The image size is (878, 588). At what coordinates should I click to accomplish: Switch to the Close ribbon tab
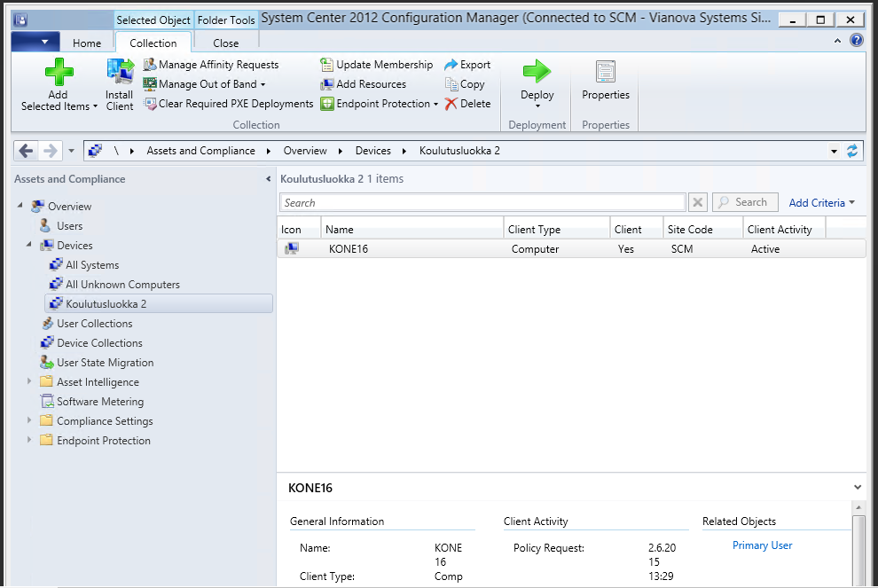(x=225, y=43)
